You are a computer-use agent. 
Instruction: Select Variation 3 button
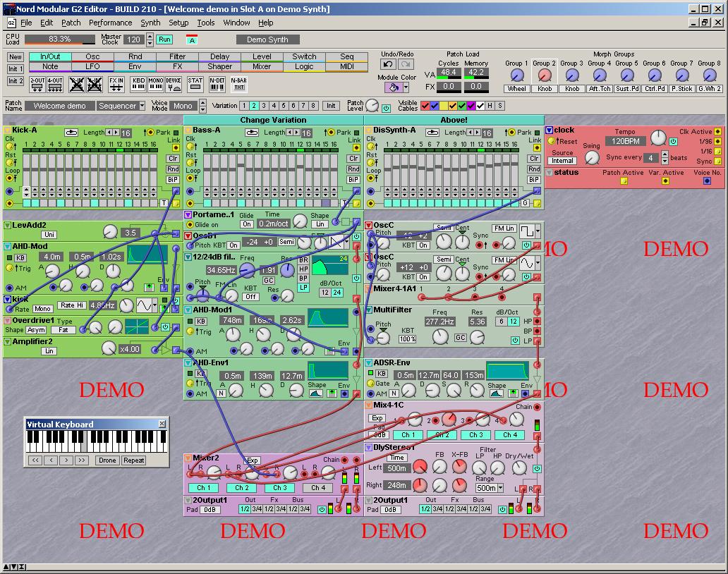pyautogui.click(x=264, y=106)
